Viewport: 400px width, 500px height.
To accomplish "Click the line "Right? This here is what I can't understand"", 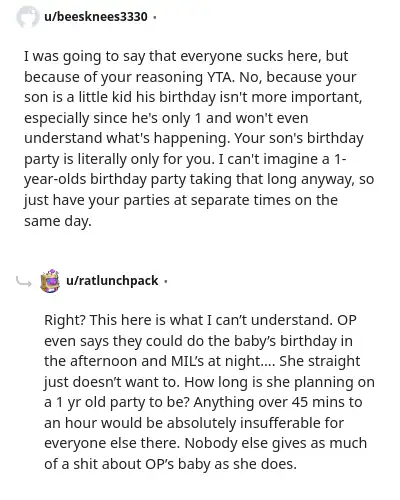I will 200,320.
